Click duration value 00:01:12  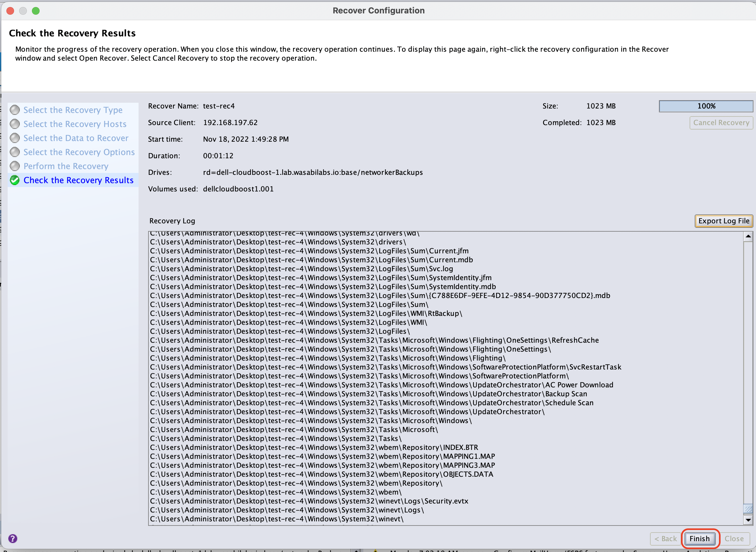click(218, 156)
